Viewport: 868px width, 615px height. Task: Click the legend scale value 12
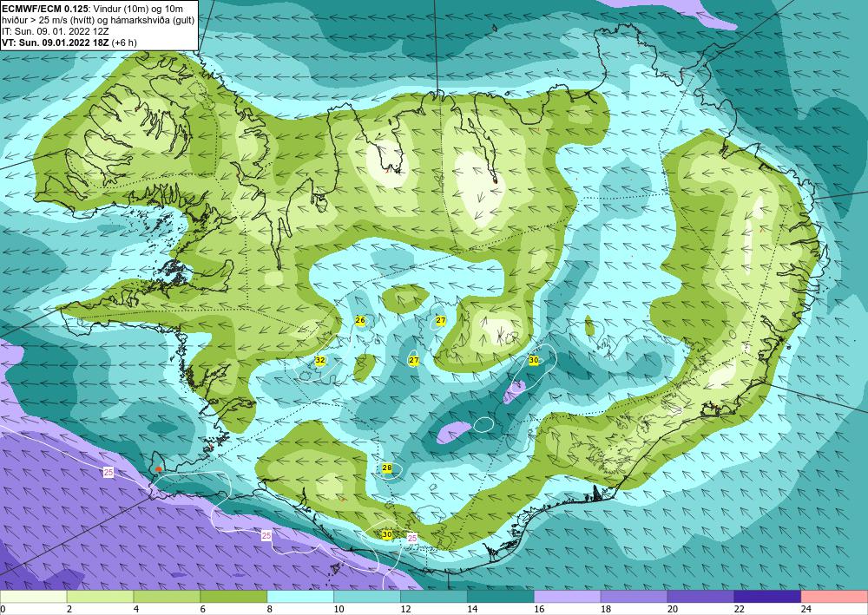(x=405, y=609)
